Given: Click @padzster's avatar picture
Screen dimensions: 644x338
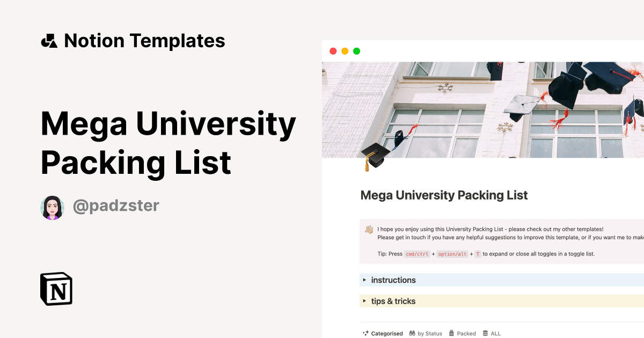Looking at the screenshot, I should (52, 205).
